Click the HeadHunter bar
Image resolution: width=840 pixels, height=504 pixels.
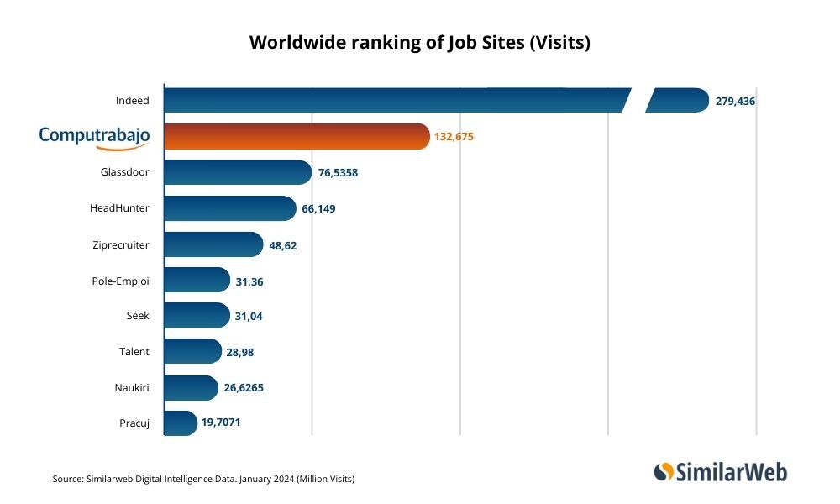tap(230, 208)
